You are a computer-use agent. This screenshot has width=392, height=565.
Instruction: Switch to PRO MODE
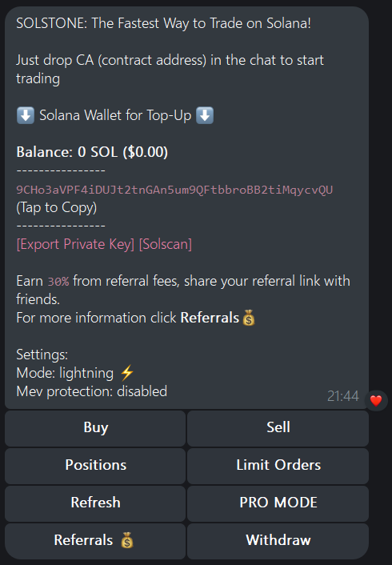278,503
